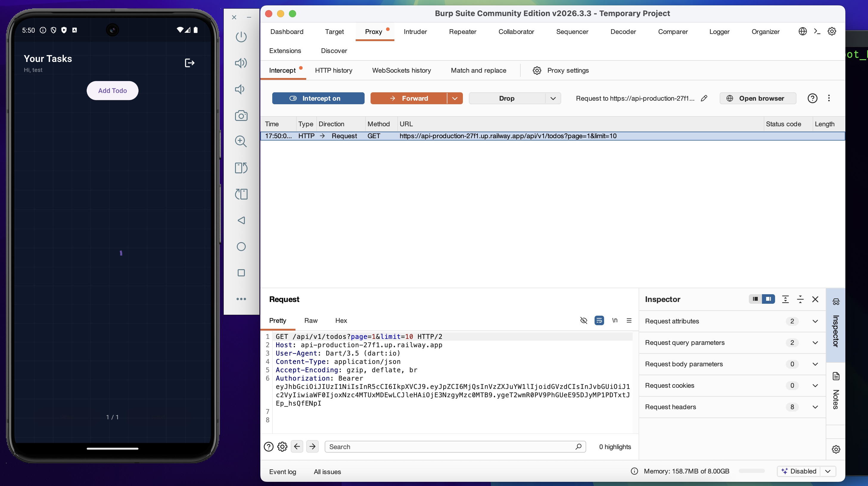Open the Burp terminal prompt icon
The image size is (868, 486).
pos(817,31)
